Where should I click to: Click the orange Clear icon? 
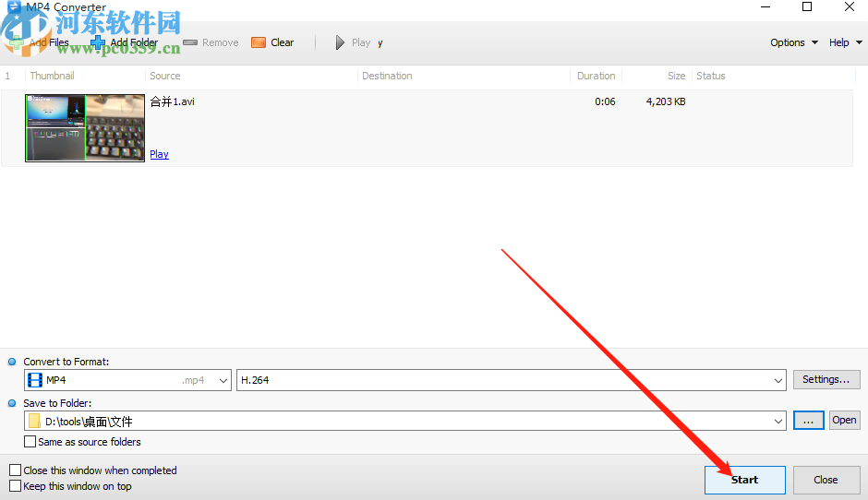click(259, 42)
